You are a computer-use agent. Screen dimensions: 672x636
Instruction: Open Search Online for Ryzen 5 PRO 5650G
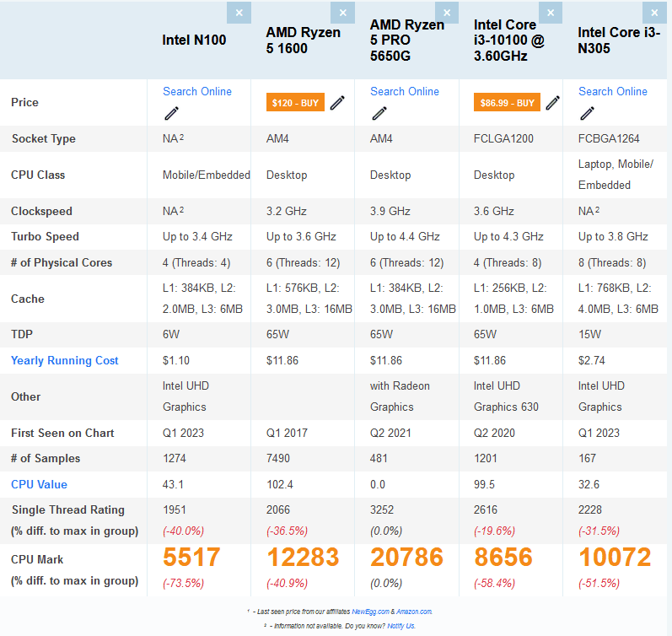[x=405, y=91]
